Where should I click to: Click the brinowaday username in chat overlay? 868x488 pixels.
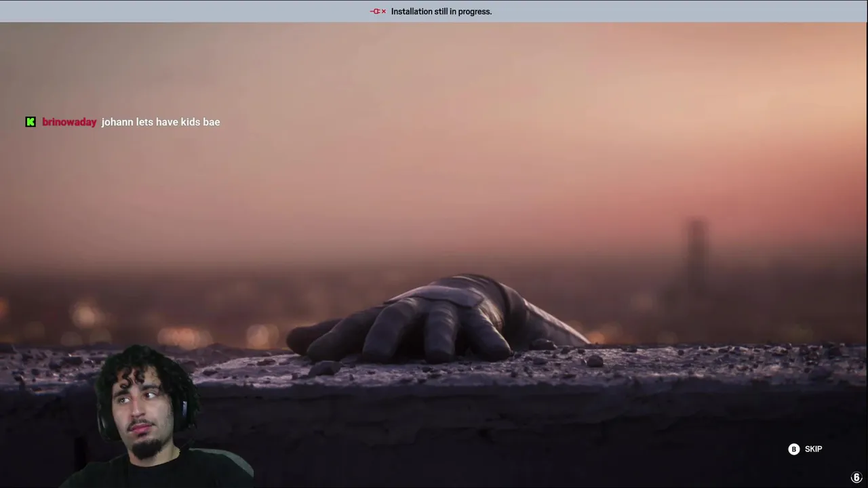[x=69, y=122]
